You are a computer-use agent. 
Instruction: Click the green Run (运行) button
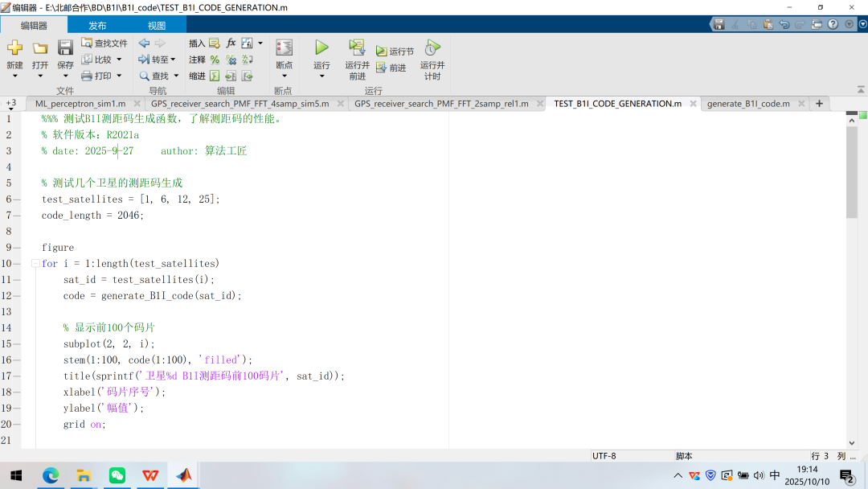coord(321,48)
